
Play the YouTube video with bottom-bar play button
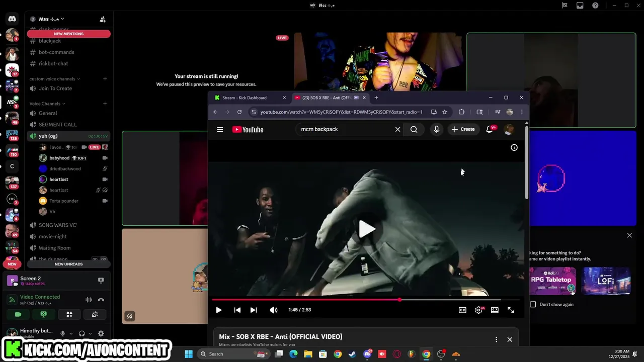coord(219,310)
